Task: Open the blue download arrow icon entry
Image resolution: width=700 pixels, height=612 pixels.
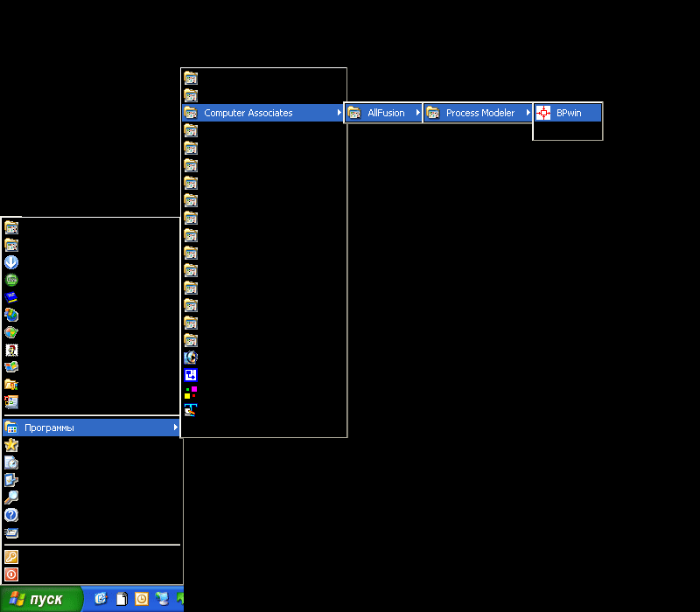Action: (x=11, y=262)
